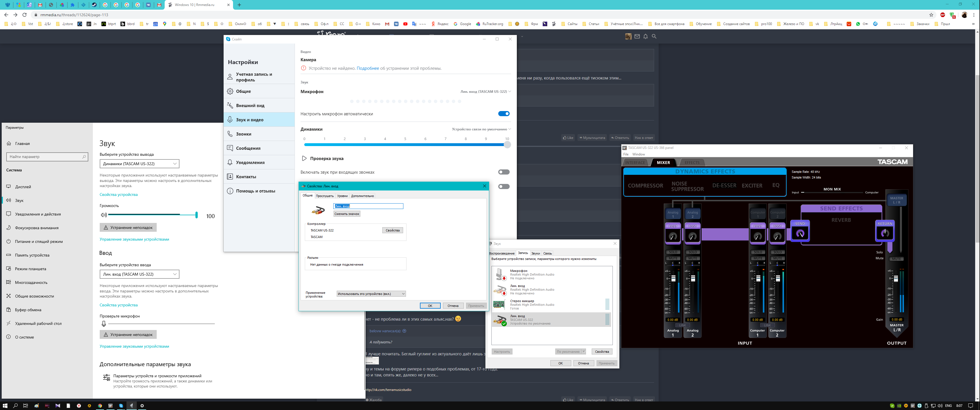The image size is (980, 410).
Task: Click the play icon for sound check
Action: (x=304, y=159)
